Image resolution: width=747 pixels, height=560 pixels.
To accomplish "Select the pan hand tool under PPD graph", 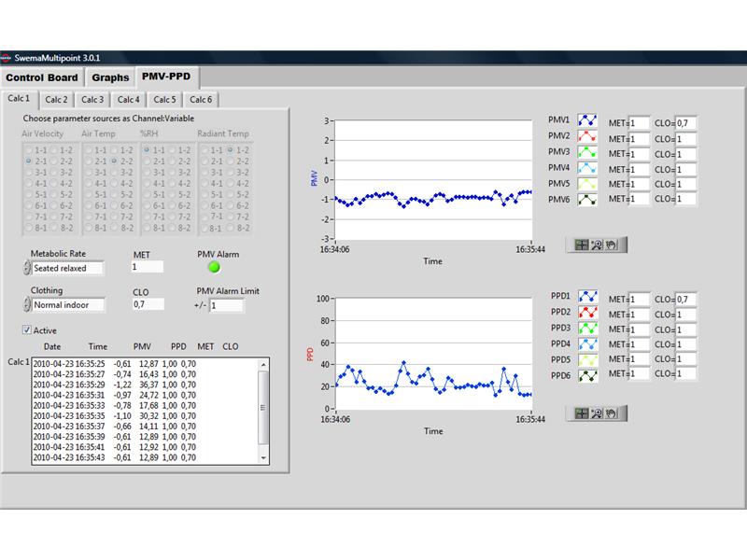I will point(612,413).
